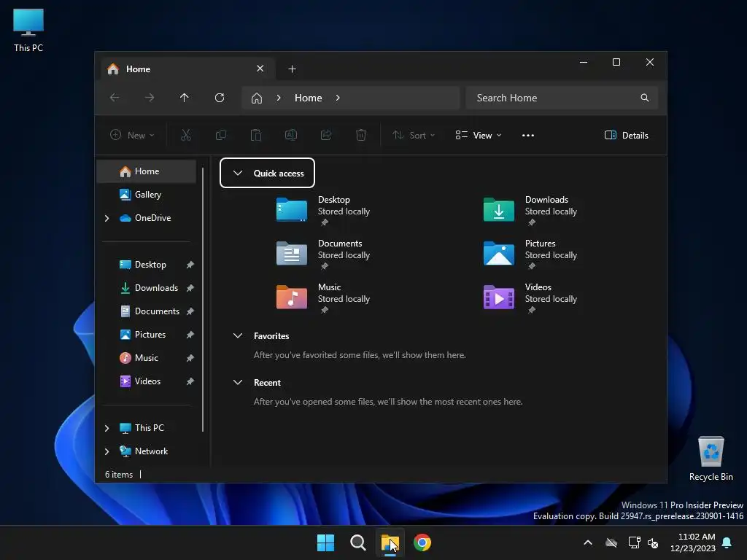This screenshot has height=560, width=747.
Task: Open clock and date in taskbar
Action: [x=693, y=542]
